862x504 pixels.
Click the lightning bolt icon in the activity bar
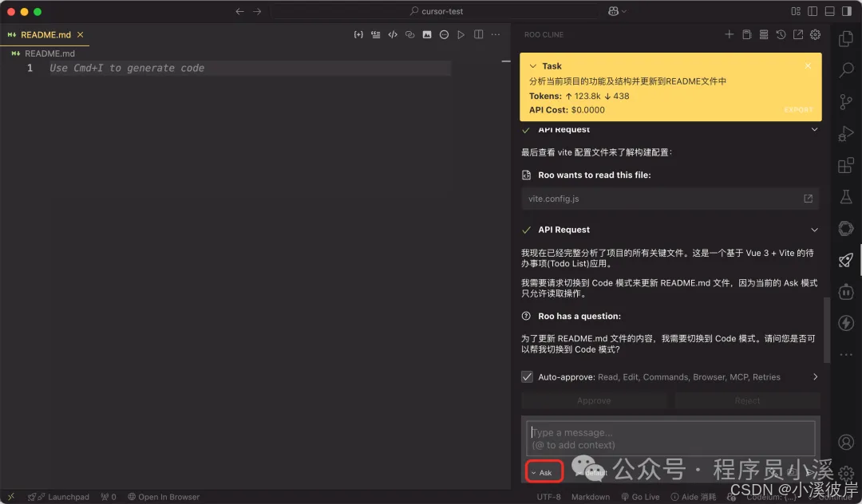click(846, 323)
